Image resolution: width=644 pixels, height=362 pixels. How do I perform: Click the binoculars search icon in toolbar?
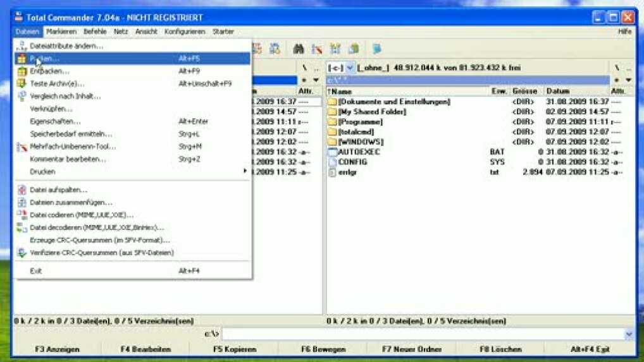click(x=298, y=49)
